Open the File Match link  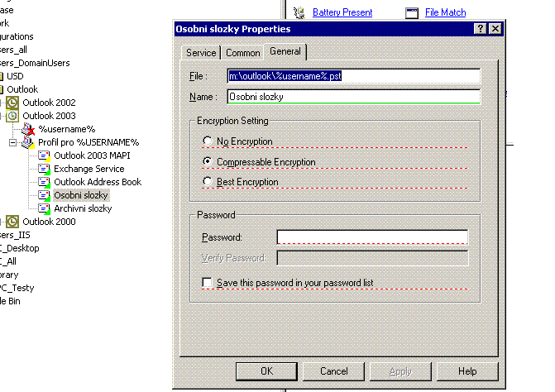pyautogui.click(x=445, y=12)
